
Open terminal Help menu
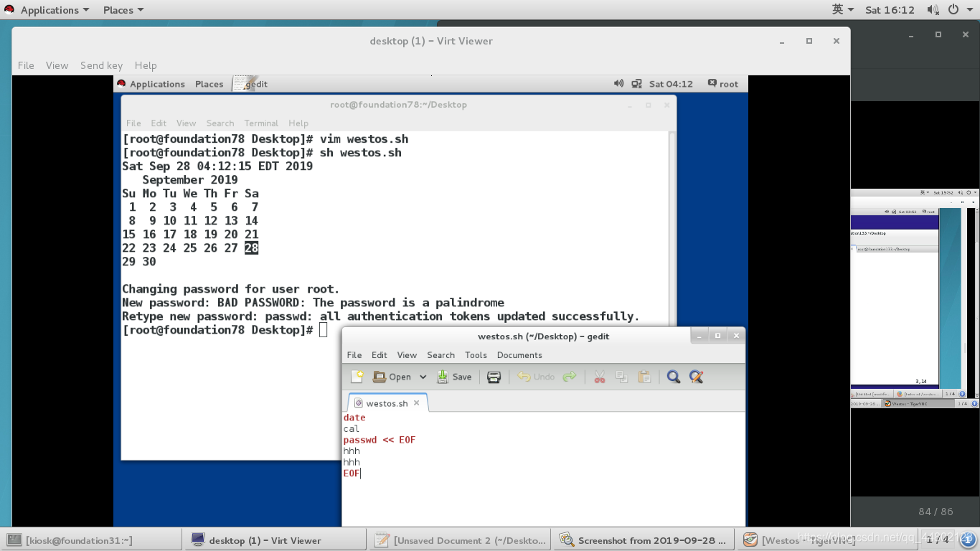[x=298, y=123]
